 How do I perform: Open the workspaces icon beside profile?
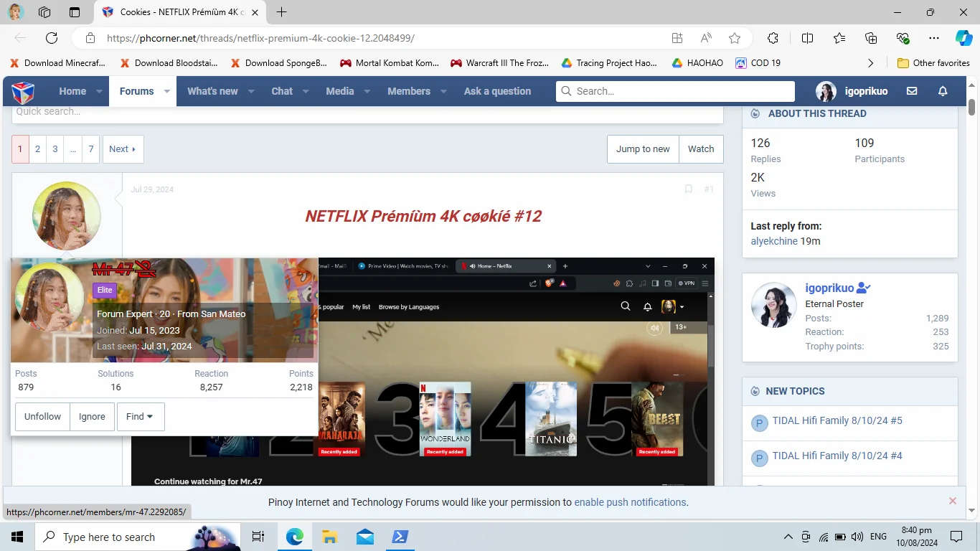[x=44, y=12]
